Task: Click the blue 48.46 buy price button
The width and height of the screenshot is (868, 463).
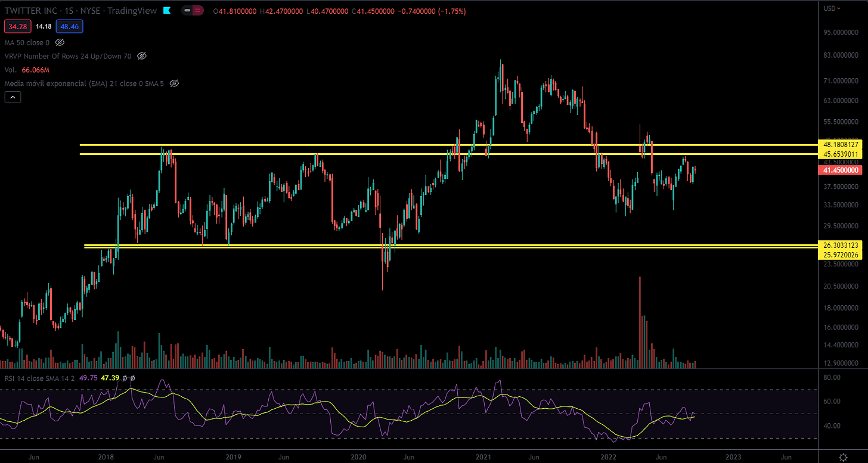Action: [69, 26]
